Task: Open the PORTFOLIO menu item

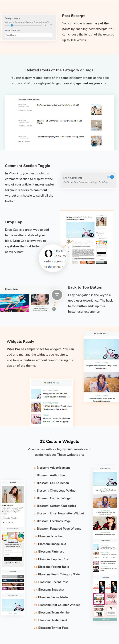Action: point(96,558)
